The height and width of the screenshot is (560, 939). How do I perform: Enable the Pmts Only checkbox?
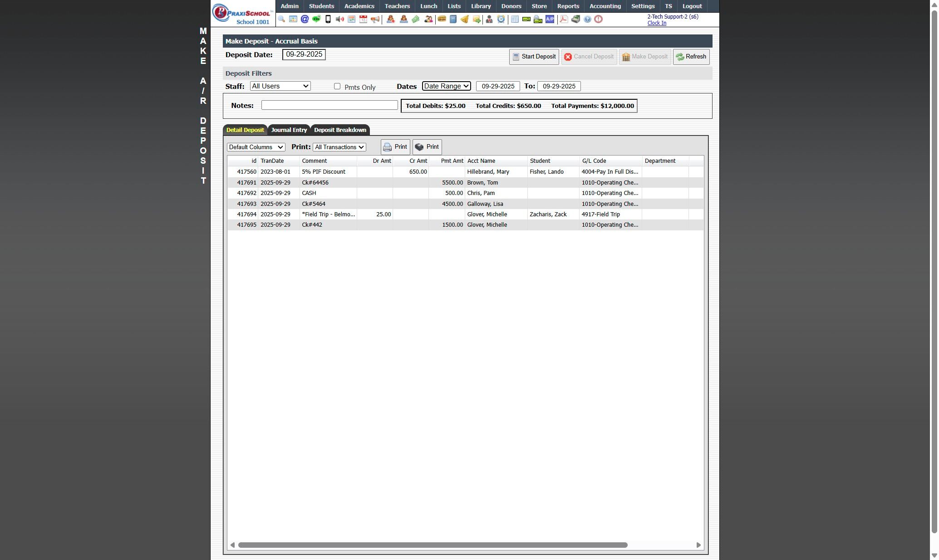pos(337,86)
